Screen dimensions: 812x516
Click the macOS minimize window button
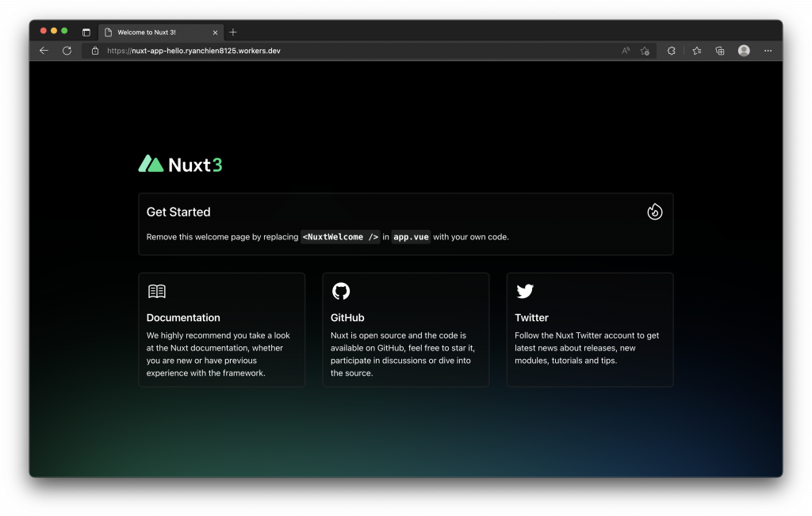pyautogui.click(x=54, y=31)
